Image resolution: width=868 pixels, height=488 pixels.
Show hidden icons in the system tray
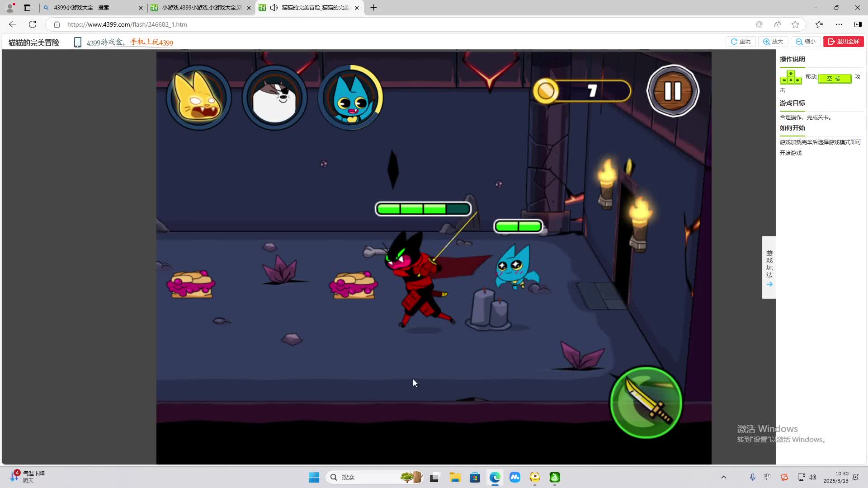[723, 477]
